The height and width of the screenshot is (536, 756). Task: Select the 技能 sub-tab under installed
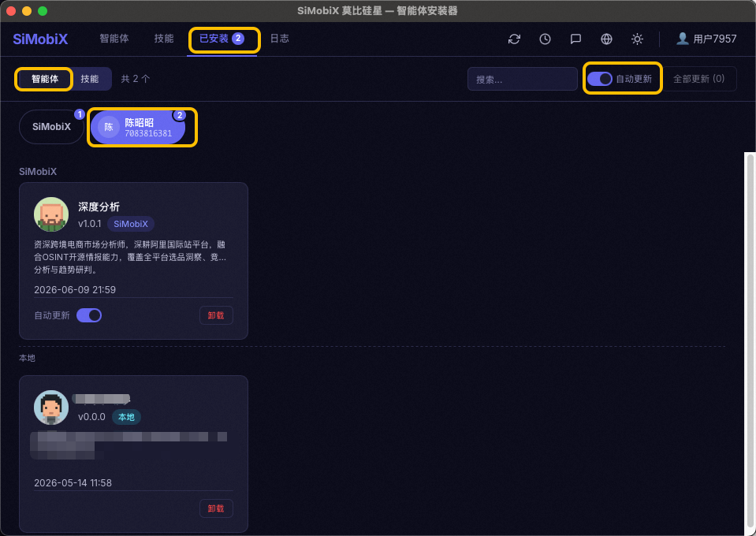click(x=90, y=79)
